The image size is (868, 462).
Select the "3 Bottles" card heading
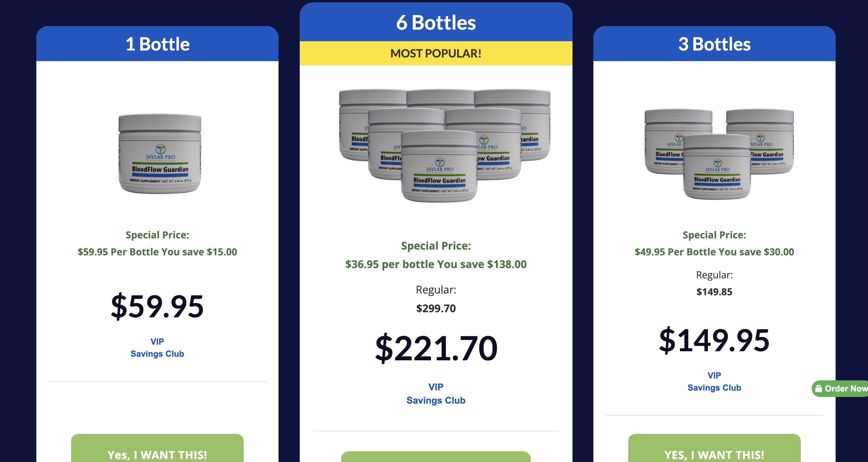pyautogui.click(x=714, y=44)
